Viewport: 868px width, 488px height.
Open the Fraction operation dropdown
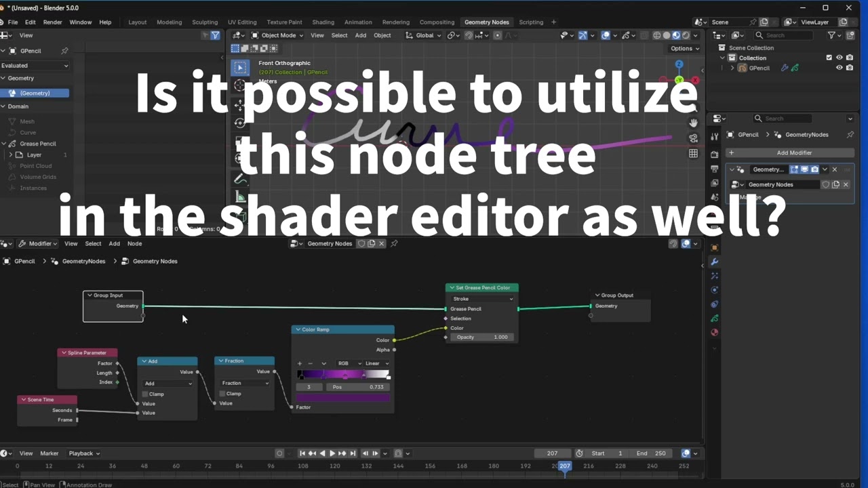245,383
